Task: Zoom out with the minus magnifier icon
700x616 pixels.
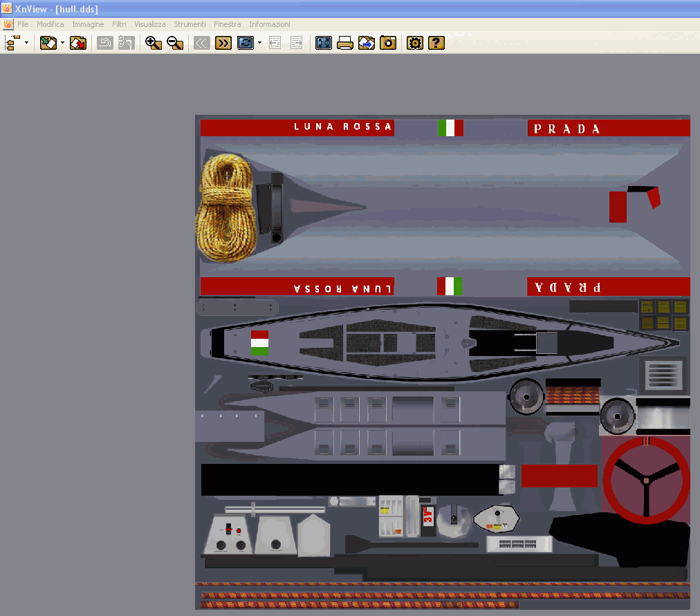Action: pos(175,43)
